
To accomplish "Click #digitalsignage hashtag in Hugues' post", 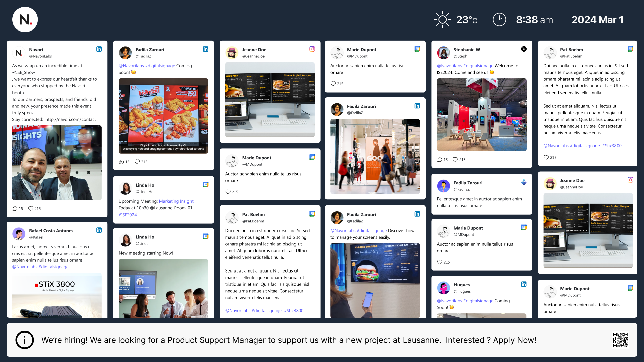I will pyautogui.click(x=478, y=301).
